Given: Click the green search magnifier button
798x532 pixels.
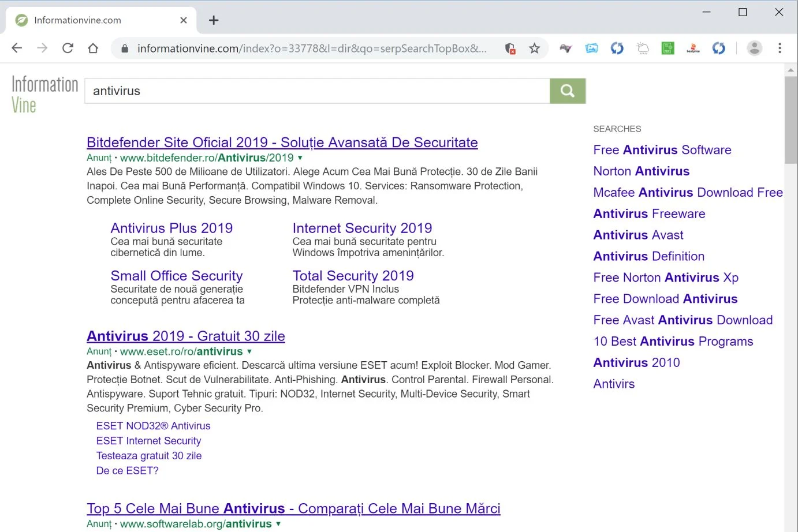Looking at the screenshot, I should click(568, 91).
